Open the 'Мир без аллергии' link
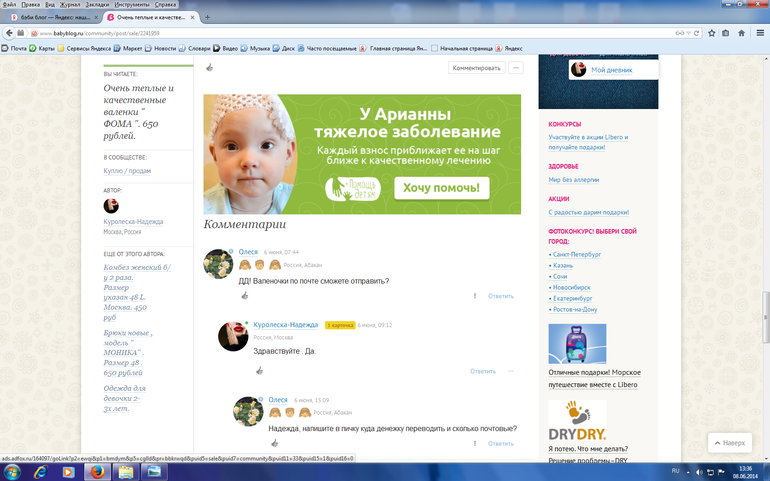This screenshot has width=770, height=481. click(x=574, y=179)
